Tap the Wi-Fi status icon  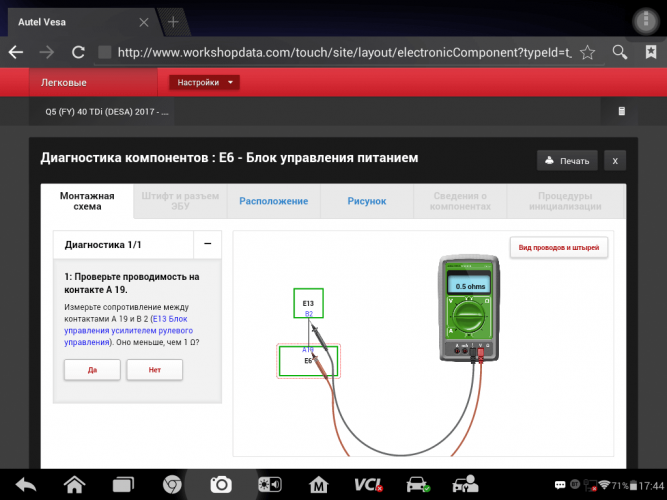604,485
